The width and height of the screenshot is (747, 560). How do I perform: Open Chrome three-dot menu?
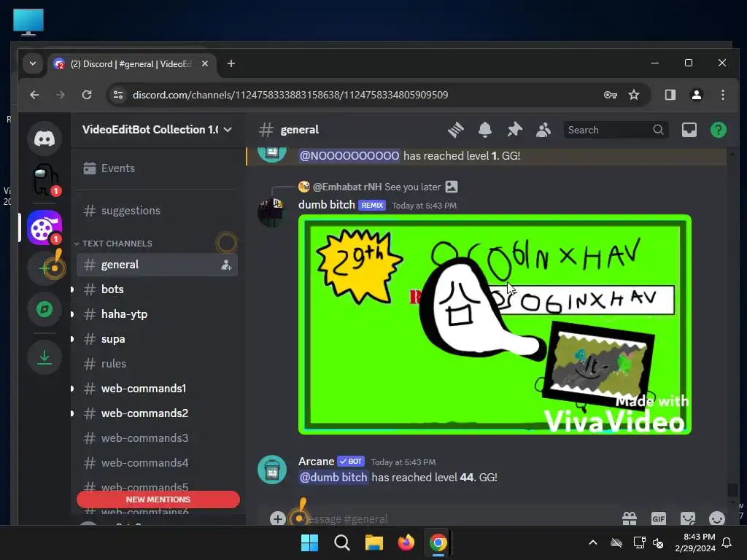pyautogui.click(x=723, y=95)
